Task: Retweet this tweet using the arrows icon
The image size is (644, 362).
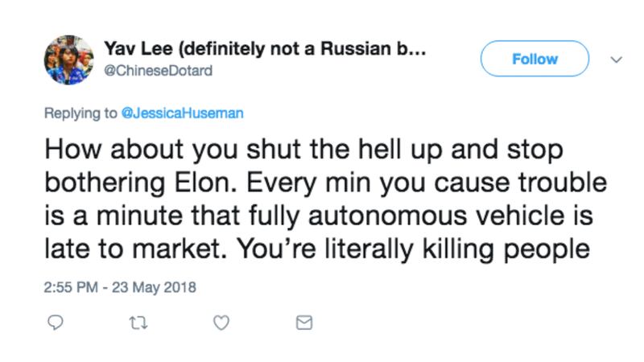Action: 138,323
